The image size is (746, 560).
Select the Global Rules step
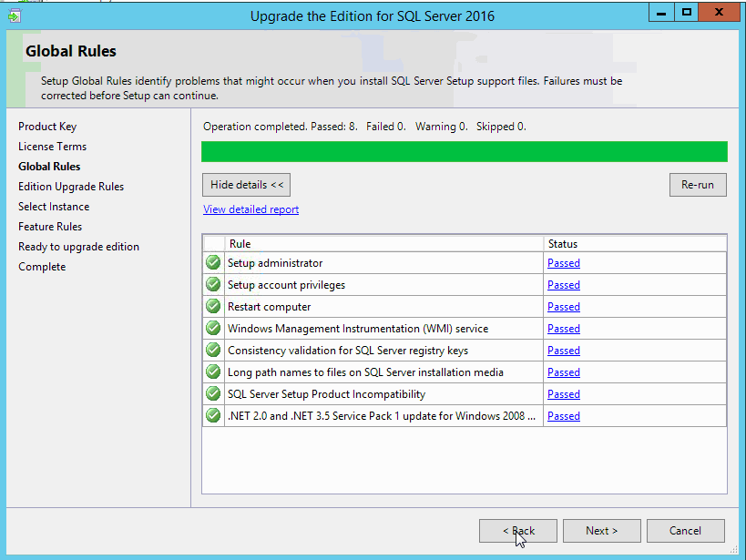tap(49, 167)
